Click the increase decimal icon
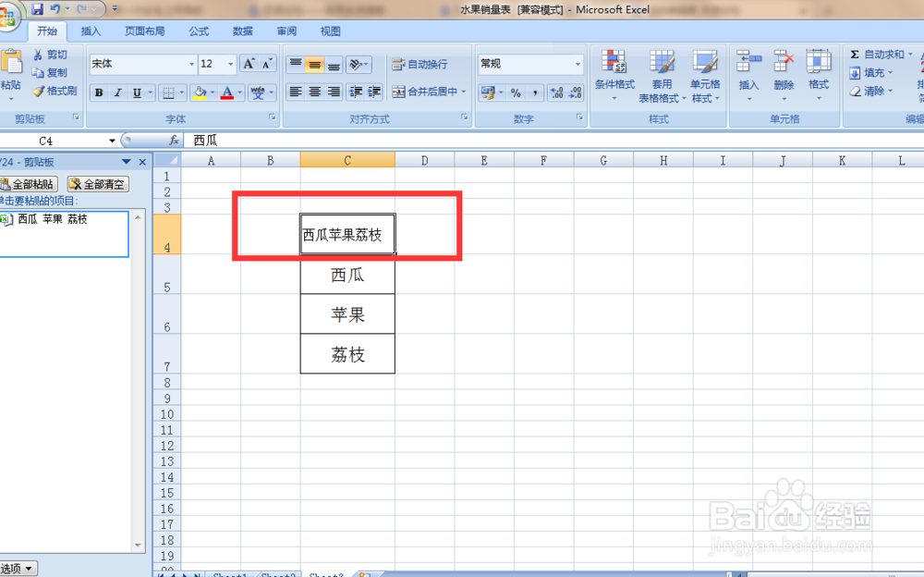 [556, 92]
